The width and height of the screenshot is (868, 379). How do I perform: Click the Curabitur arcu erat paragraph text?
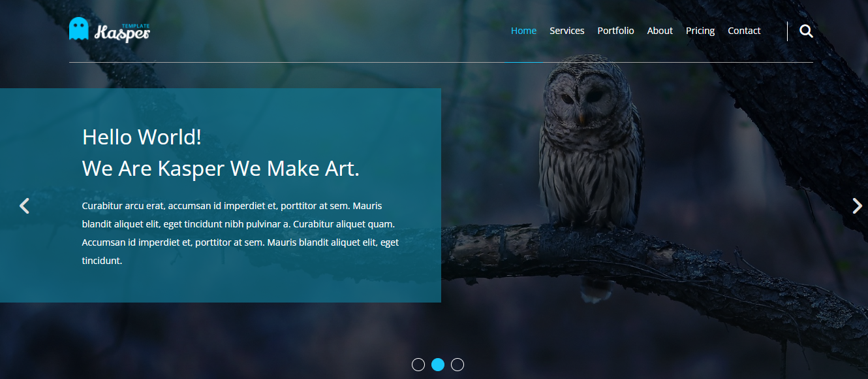click(x=240, y=233)
